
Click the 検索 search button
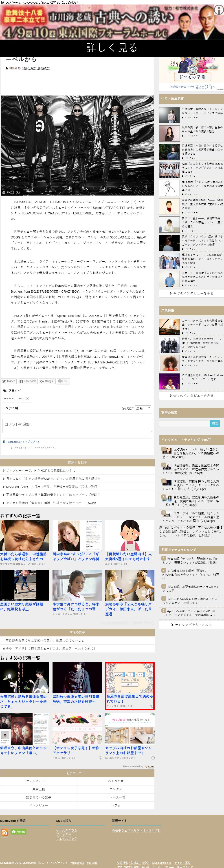coord(215,423)
